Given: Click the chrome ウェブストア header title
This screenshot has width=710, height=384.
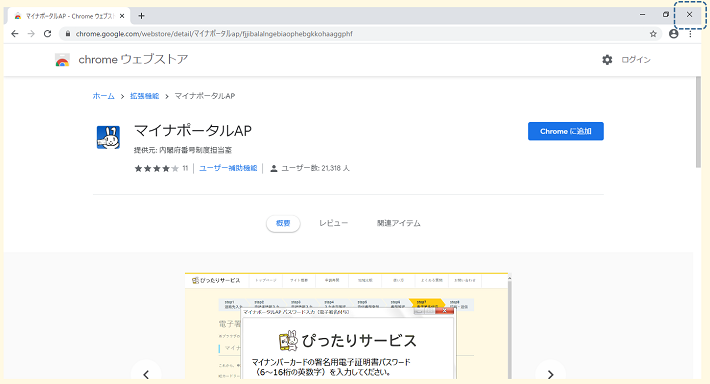Looking at the screenshot, I should click(x=133, y=59).
